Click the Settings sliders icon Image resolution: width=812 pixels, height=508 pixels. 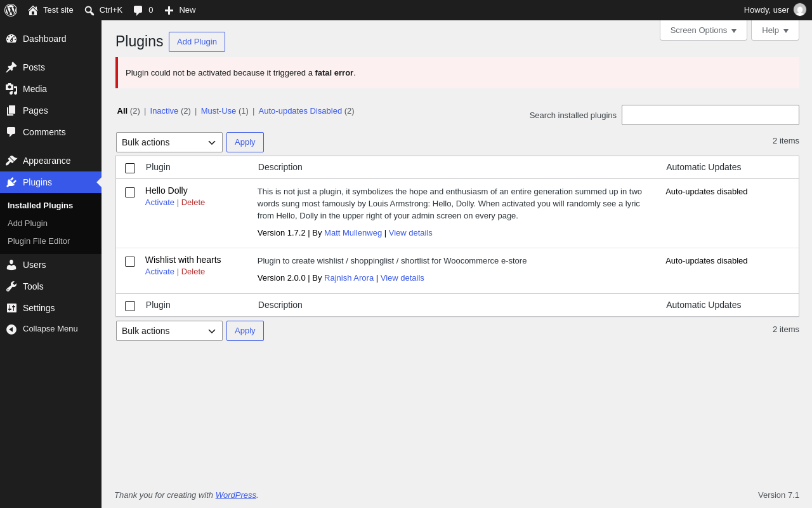click(x=11, y=308)
